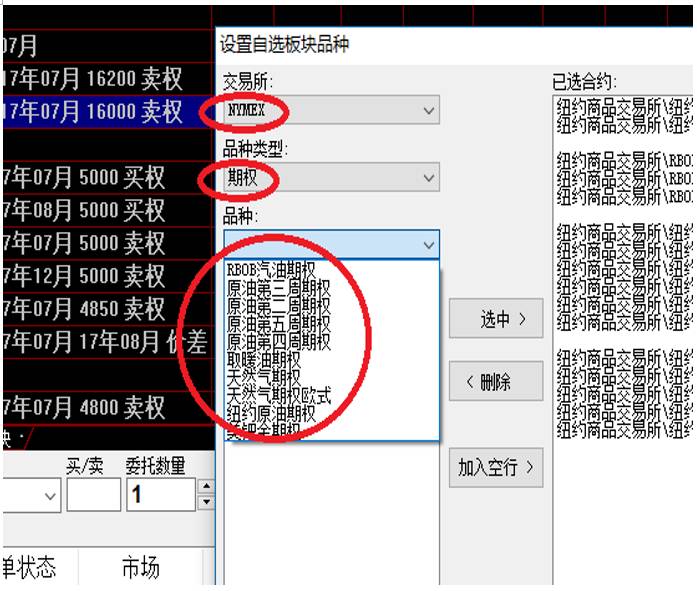Select the 17年07月 5000 买权 row
This screenshot has width=697, height=591.
click(x=107, y=177)
